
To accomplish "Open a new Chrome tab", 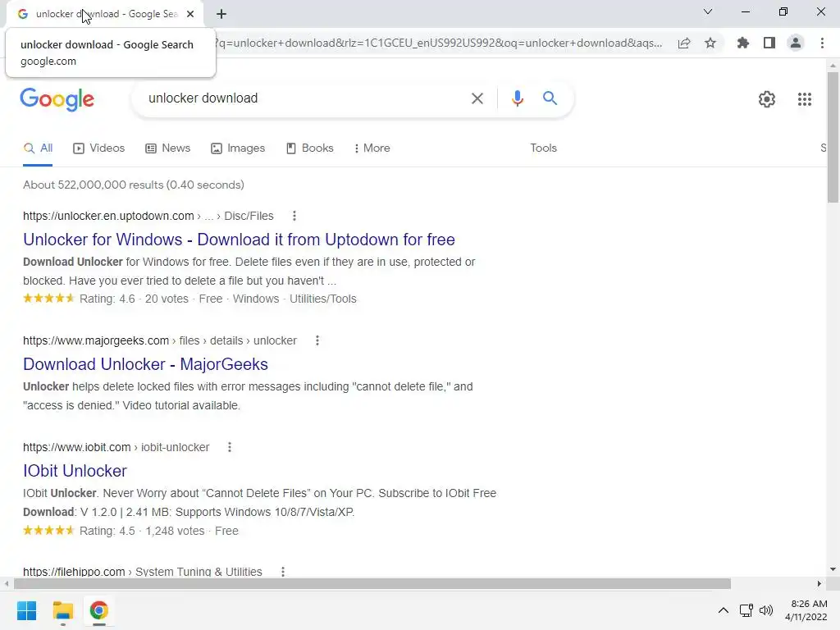I will coord(221,14).
